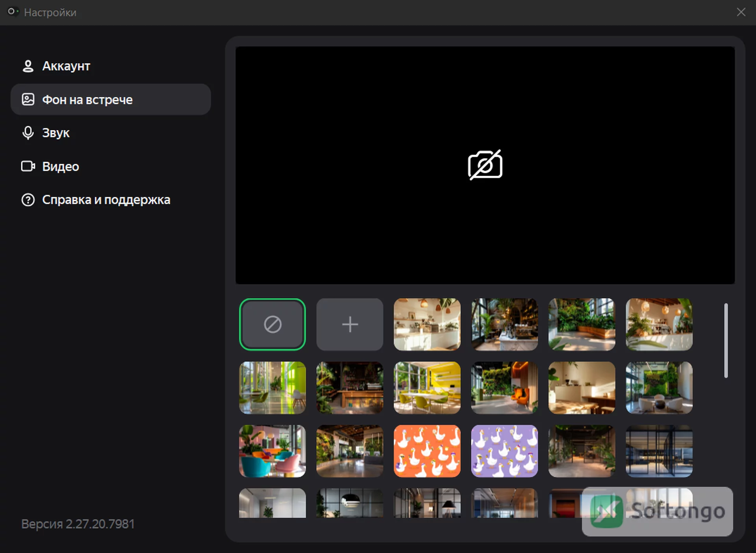Select the bright white kitchen café background
The width and height of the screenshot is (756, 553).
pyautogui.click(x=427, y=325)
